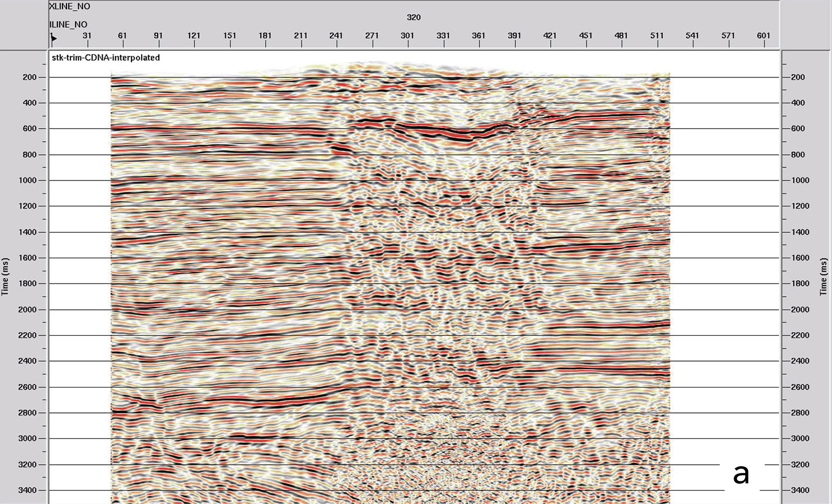Click the 1400 label on right time axis
The image size is (832, 504).
coord(800,232)
